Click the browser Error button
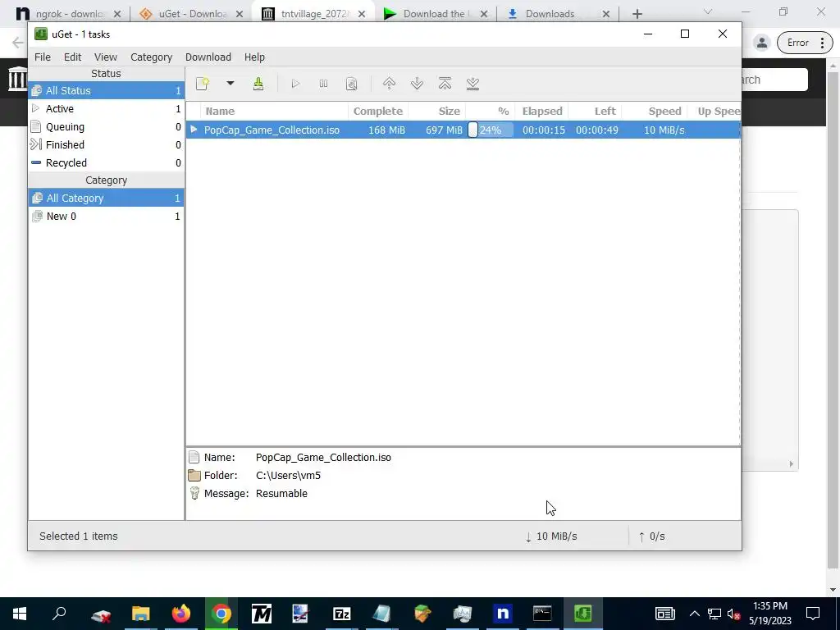Viewport: 840px width, 630px height. click(805, 43)
